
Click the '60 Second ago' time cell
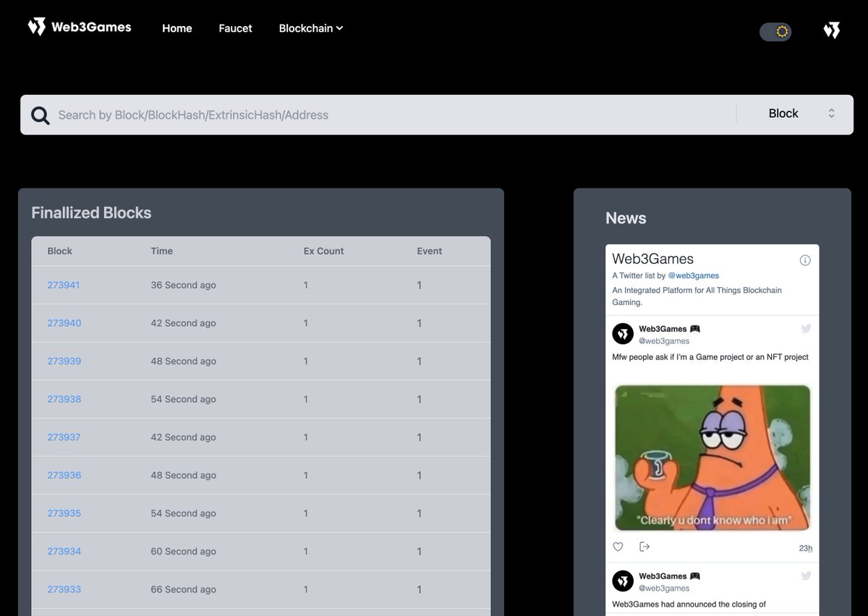click(x=184, y=551)
